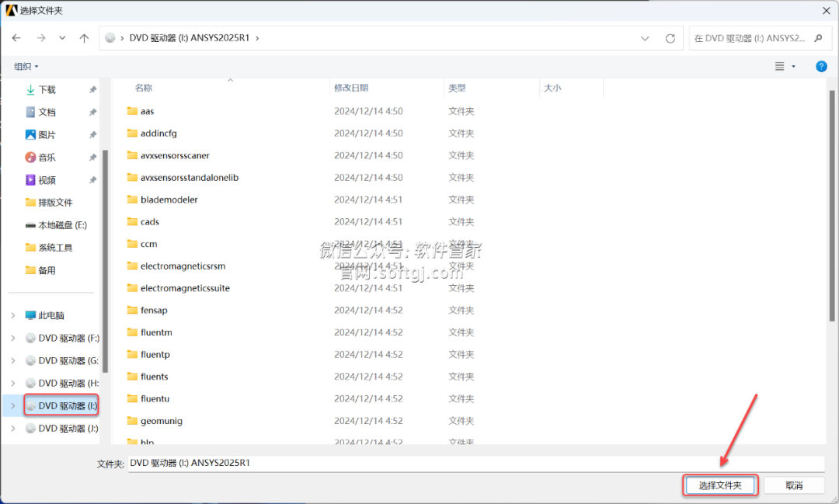Click the 文件夹 name input field
839x504 pixels.
pyautogui.click(x=476, y=464)
